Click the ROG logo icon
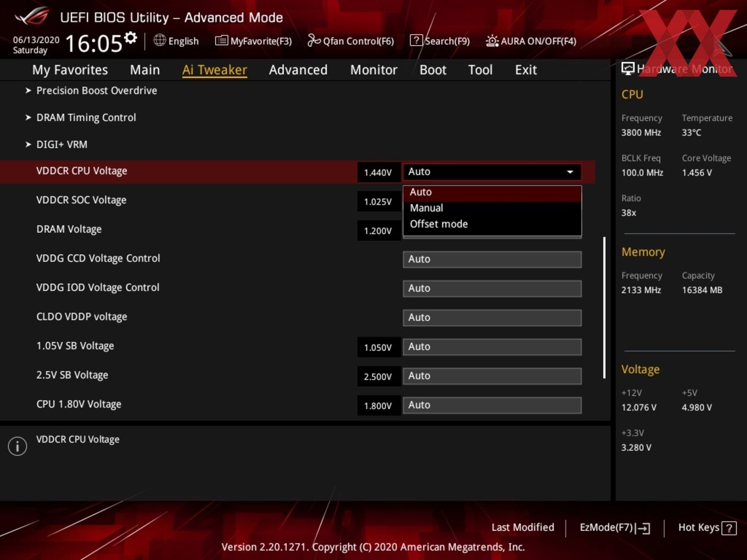Image resolution: width=747 pixels, height=560 pixels. [32, 16]
